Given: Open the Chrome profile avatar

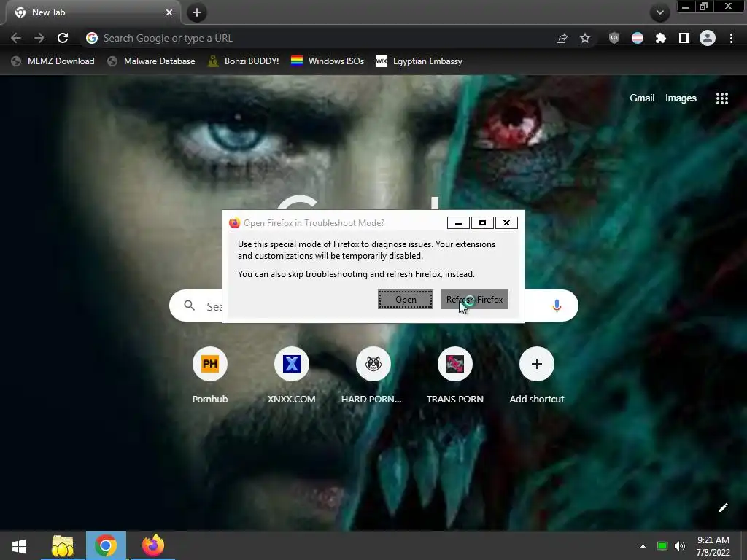Looking at the screenshot, I should point(708,38).
